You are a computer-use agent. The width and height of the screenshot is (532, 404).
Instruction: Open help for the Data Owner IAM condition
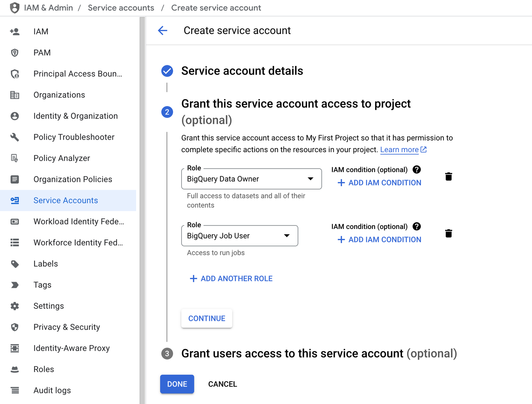coord(417,170)
